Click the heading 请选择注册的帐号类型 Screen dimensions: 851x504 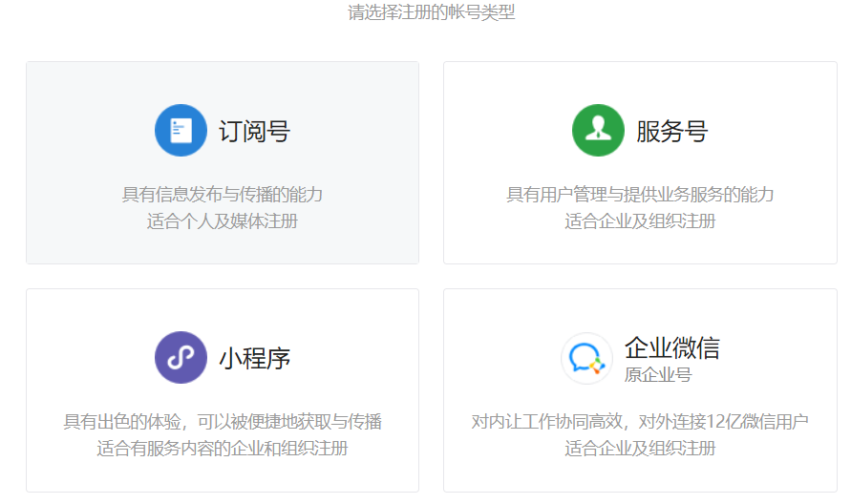pos(432,13)
